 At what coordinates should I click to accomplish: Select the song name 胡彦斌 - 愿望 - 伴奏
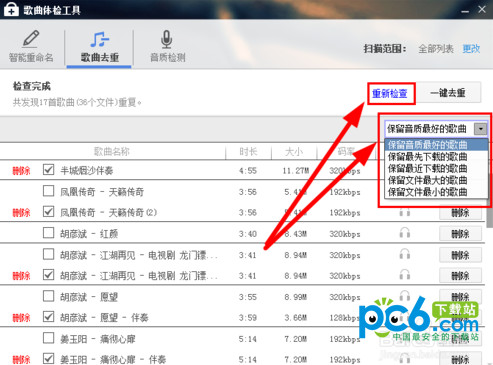pyautogui.click(x=104, y=318)
